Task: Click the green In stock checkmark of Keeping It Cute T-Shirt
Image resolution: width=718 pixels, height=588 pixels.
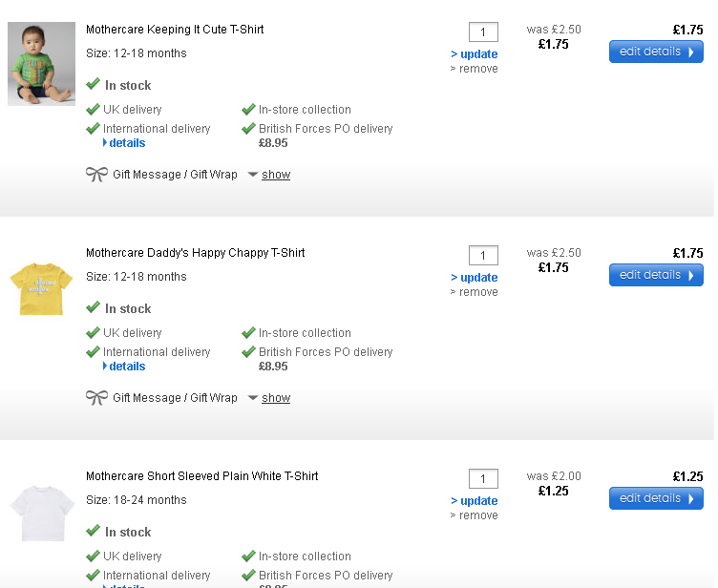Action: coord(93,85)
